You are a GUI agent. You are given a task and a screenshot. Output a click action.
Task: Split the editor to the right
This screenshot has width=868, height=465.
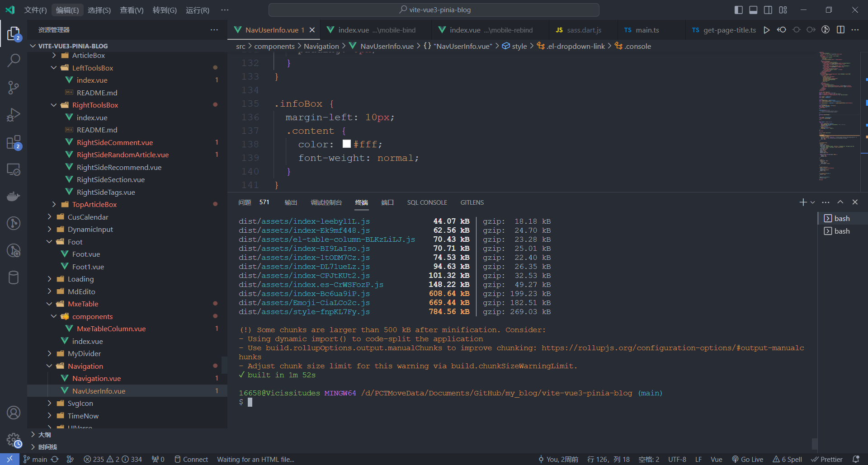pyautogui.click(x=840, y=30)
